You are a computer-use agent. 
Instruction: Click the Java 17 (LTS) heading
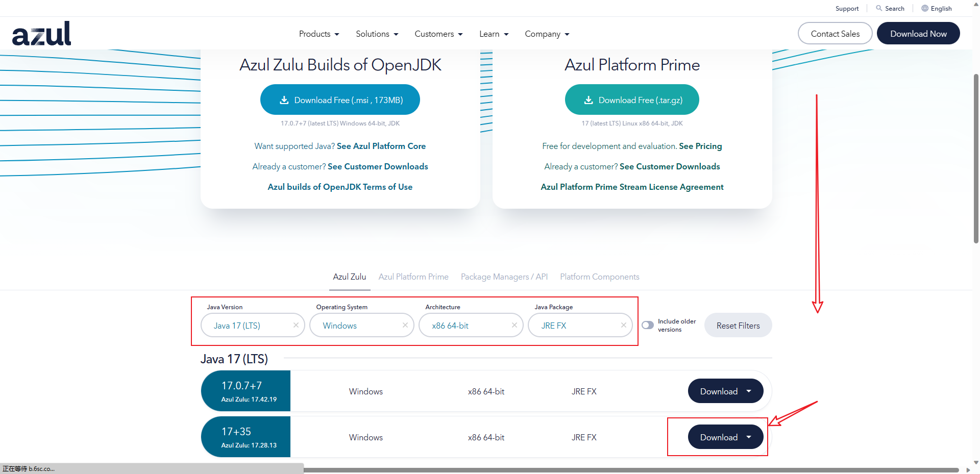234,359
